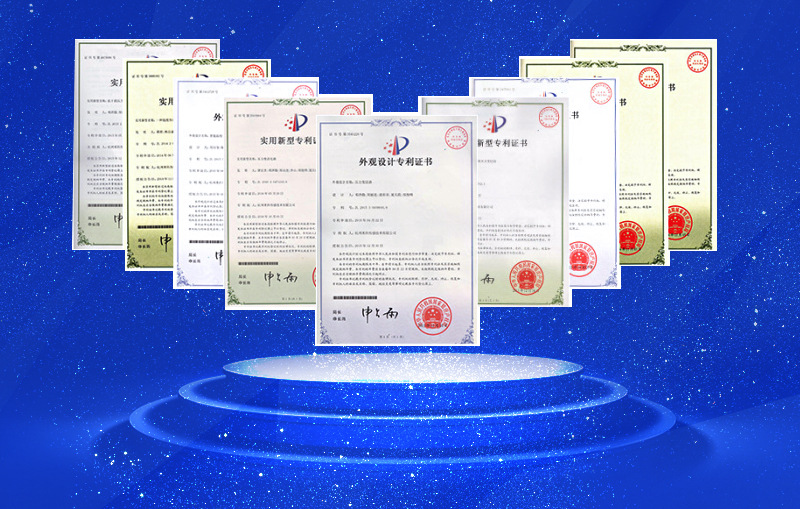The width and height of the screenshot is (800, 509).
Task: Click the signature on the far-left certificate
Action: click(118, 217)
